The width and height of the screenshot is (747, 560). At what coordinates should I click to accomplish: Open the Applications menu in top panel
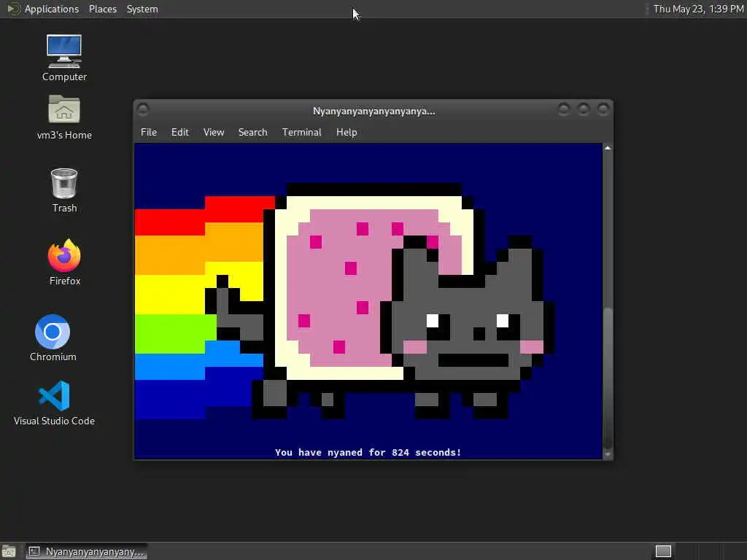(52, 9)
